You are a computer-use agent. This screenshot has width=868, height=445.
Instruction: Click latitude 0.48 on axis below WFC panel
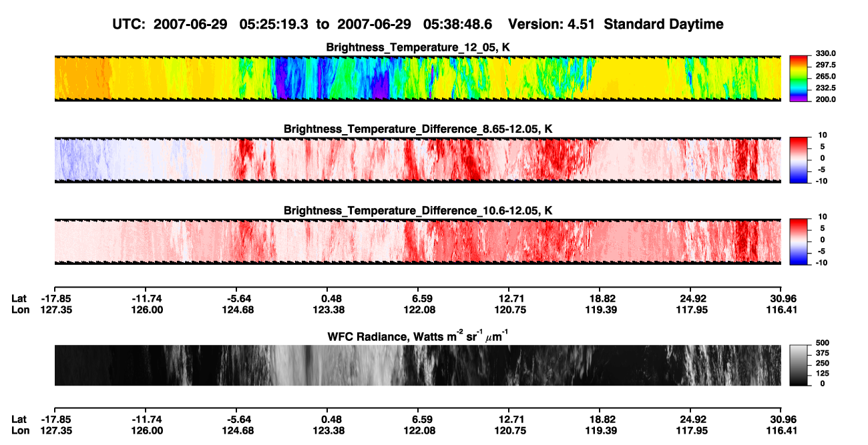(332, 420)
